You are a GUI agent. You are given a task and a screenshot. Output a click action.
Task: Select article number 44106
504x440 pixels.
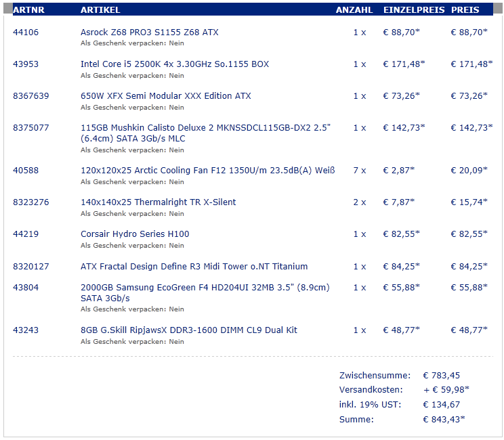(26, 32)
